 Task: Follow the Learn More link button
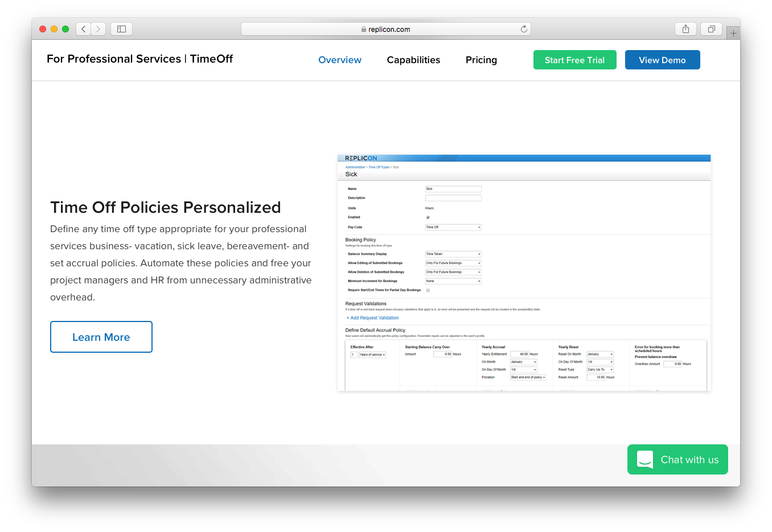click(x=101, y=337)
